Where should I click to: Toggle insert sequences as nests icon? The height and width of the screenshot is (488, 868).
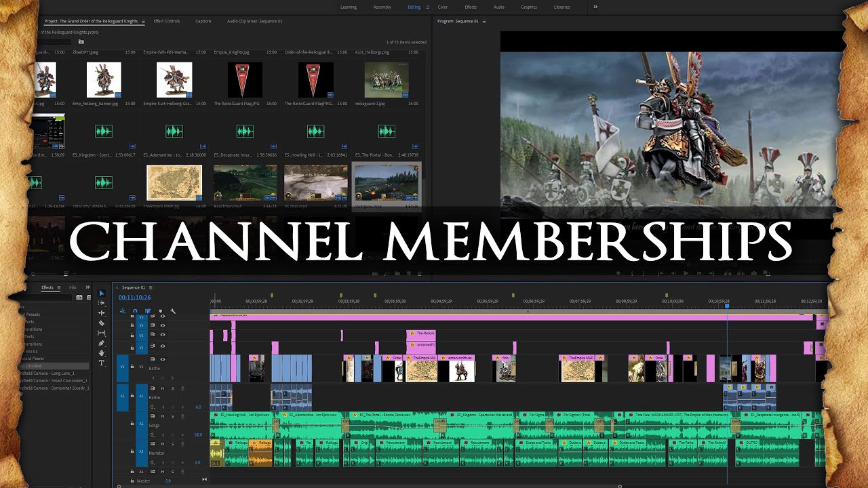click(123, 311)
